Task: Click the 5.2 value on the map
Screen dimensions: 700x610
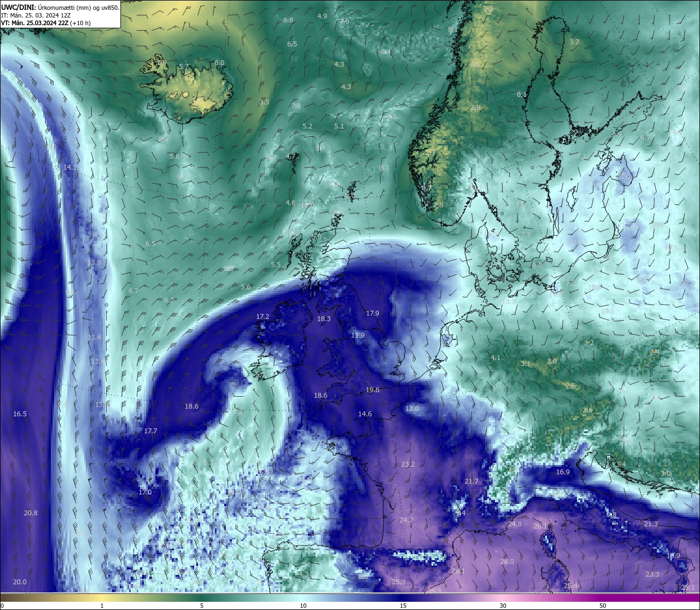Action: (x=307, y=126)
